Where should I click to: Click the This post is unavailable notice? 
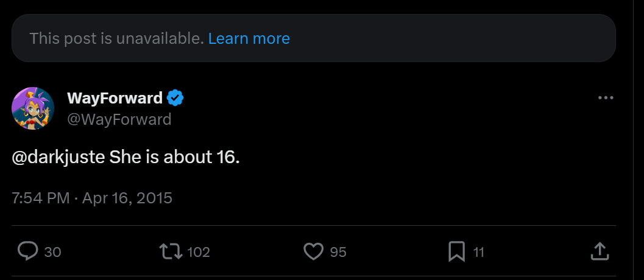pos(116,38)
